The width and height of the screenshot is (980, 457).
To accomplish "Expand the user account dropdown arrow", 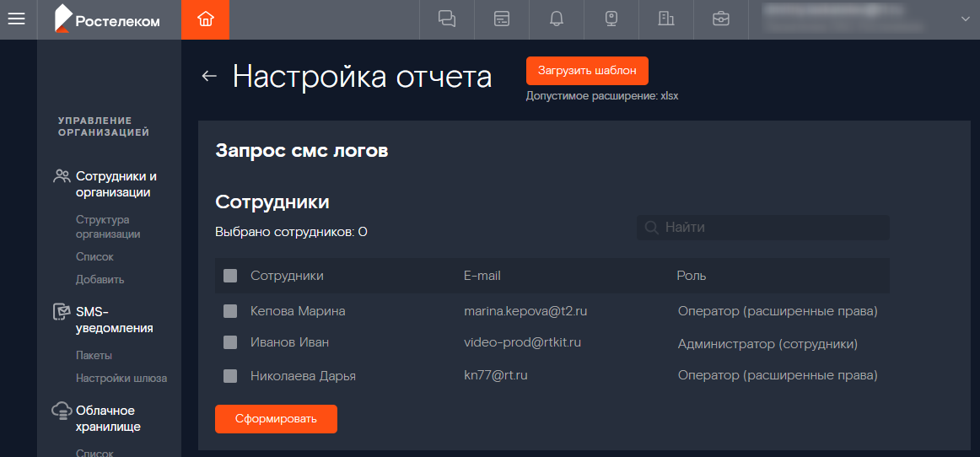I will tap(964, 19).
